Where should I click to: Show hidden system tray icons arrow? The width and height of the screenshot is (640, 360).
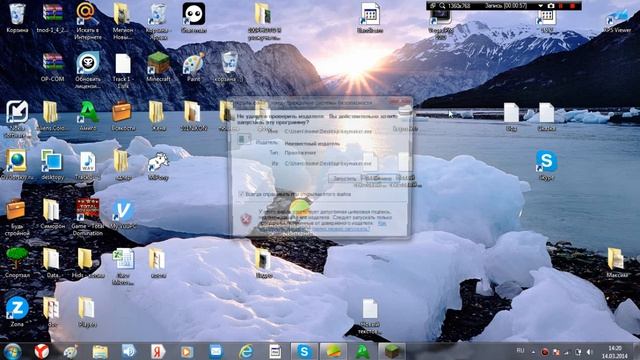533,351
